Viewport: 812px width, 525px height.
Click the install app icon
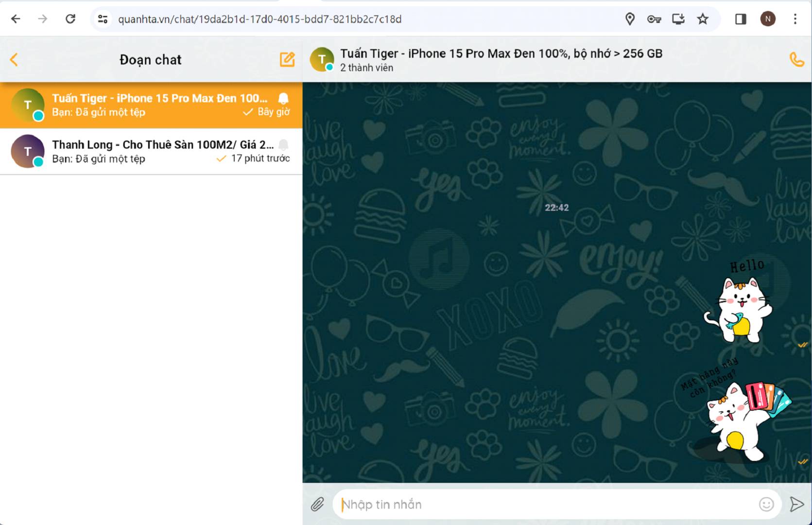pos(678,19)
